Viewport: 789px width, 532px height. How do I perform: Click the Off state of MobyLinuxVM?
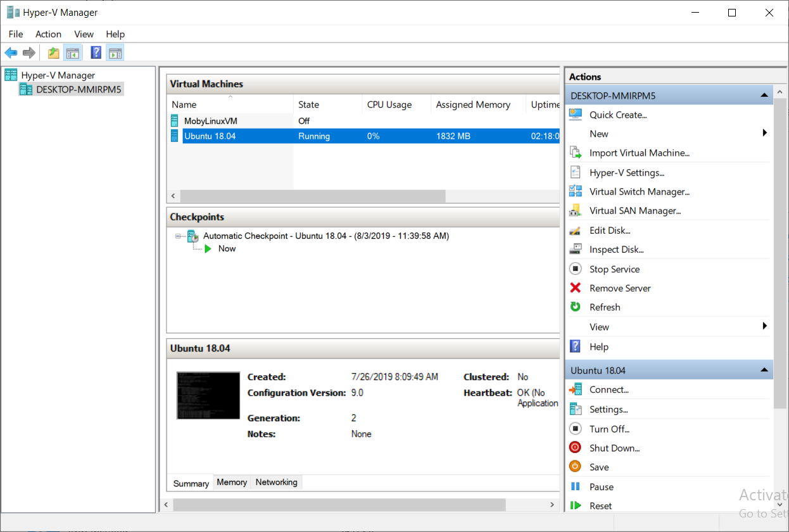tap(304, 120)
